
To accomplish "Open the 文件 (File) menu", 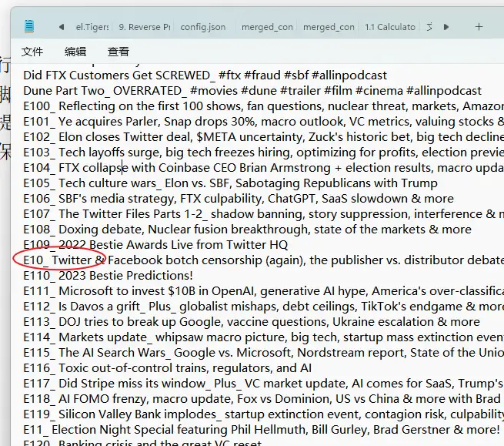I will [32, 52].
